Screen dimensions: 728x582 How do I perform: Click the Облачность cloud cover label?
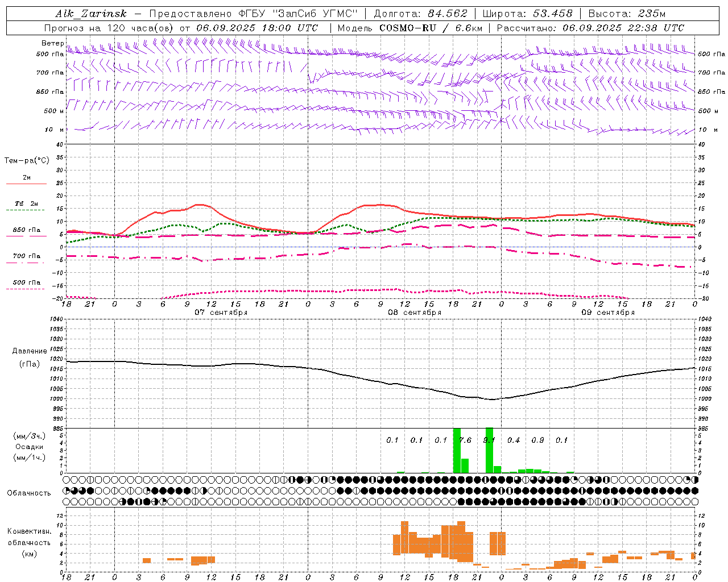point(29,493)
